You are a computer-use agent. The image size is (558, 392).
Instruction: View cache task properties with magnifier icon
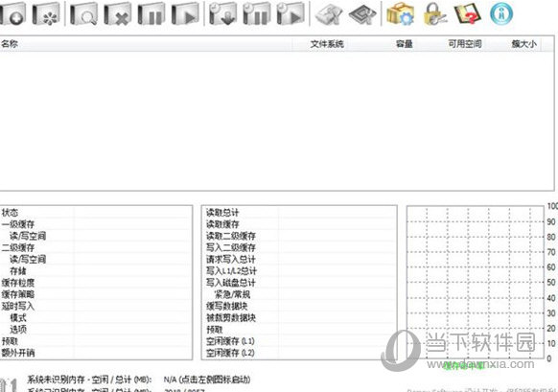(84, 14)
